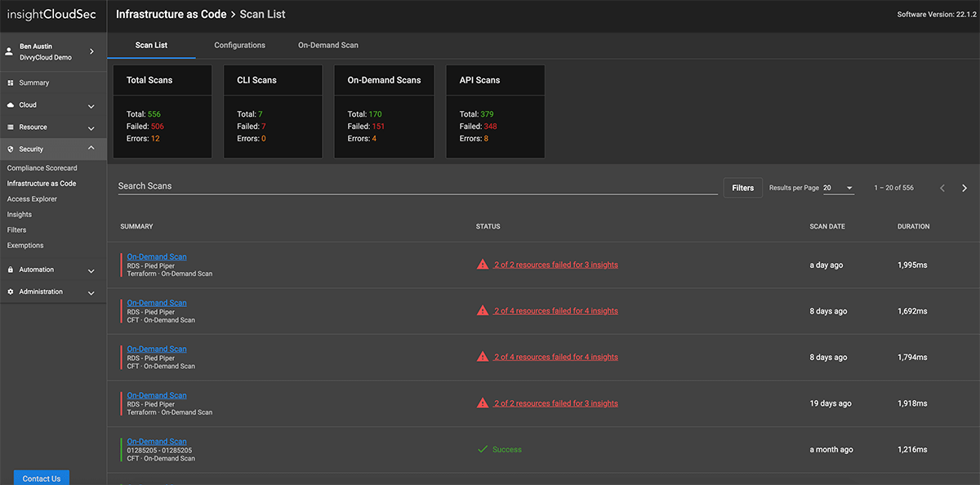Click the Automation lock icon in sidebar
Viewport: 980px width, 485px height.
pyautogui.click(x=11, y=269)
